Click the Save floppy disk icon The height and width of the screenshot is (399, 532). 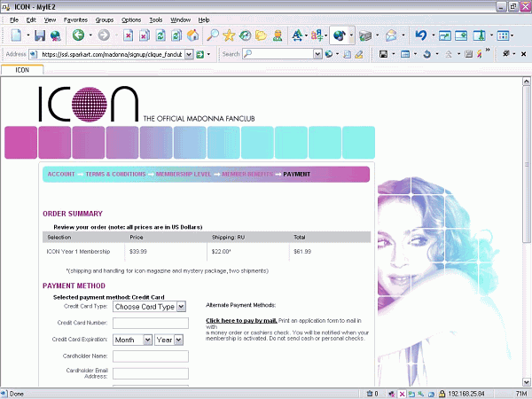[40, 35]
